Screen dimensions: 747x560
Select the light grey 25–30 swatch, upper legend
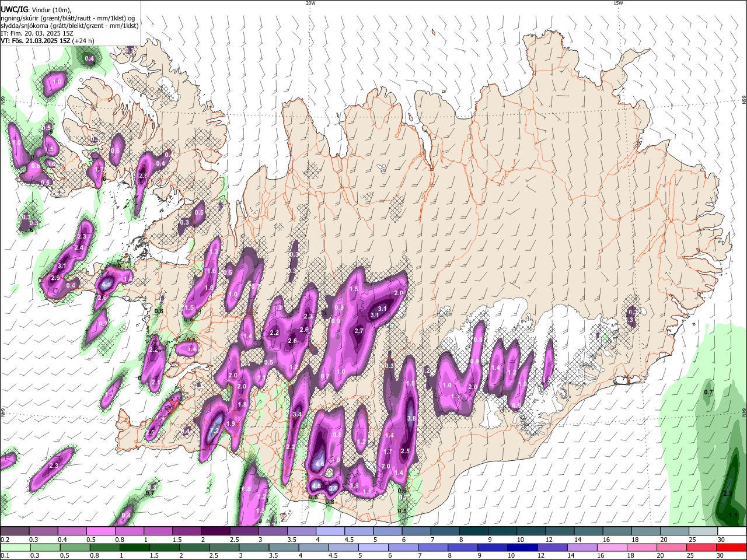click(702, 531)
